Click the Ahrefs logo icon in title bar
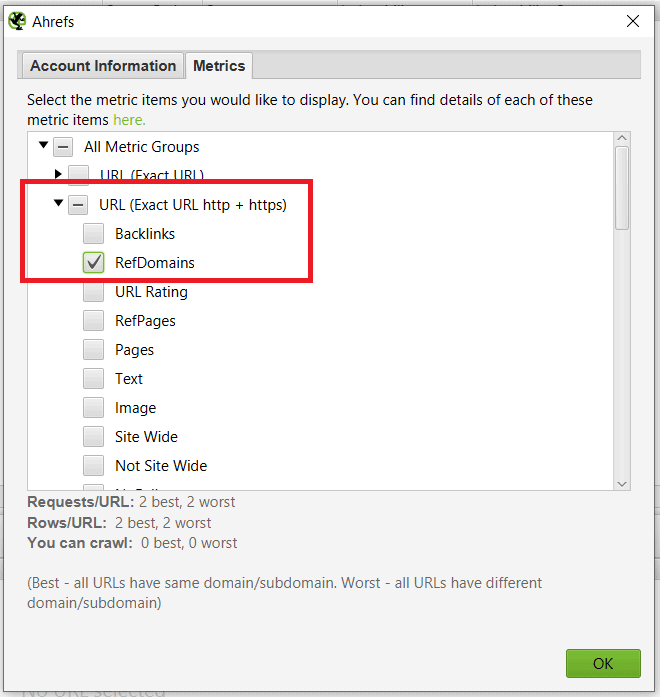Image resolution: width=660 pixels, height=697 pixels. click(x=17, y=21)
